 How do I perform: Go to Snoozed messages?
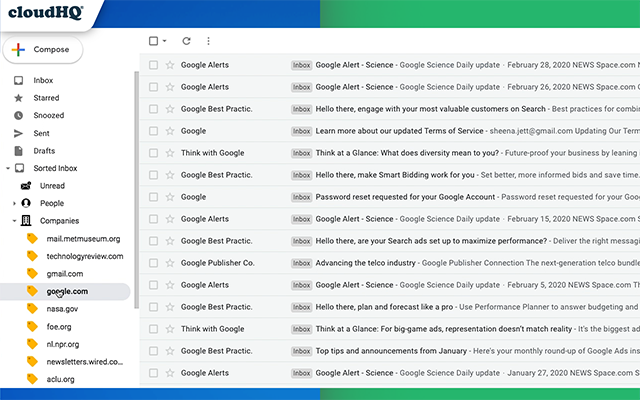tap(49, 116)
